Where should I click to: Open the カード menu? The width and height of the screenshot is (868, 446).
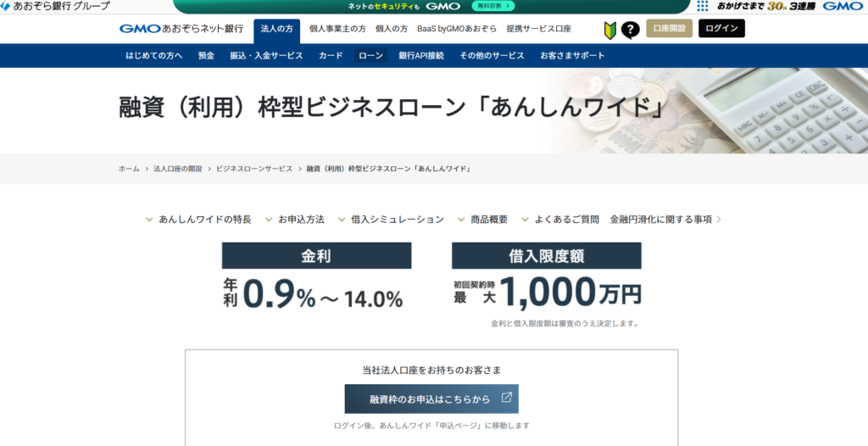coord(331,55)
